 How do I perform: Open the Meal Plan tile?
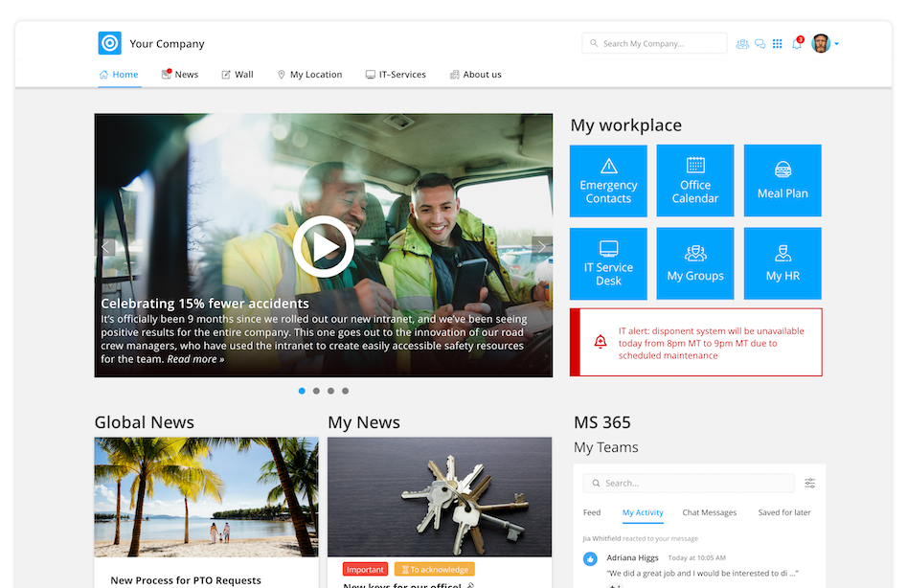(x=782, y=181)
